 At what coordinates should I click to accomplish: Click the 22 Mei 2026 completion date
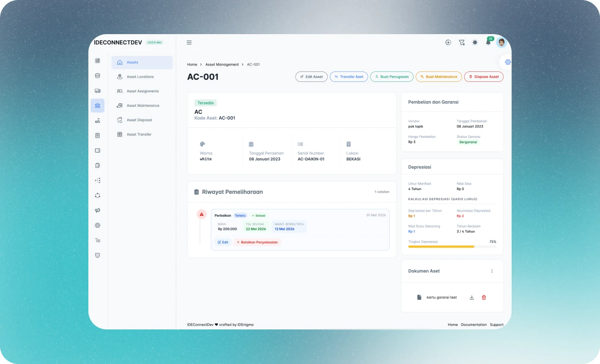256,229
